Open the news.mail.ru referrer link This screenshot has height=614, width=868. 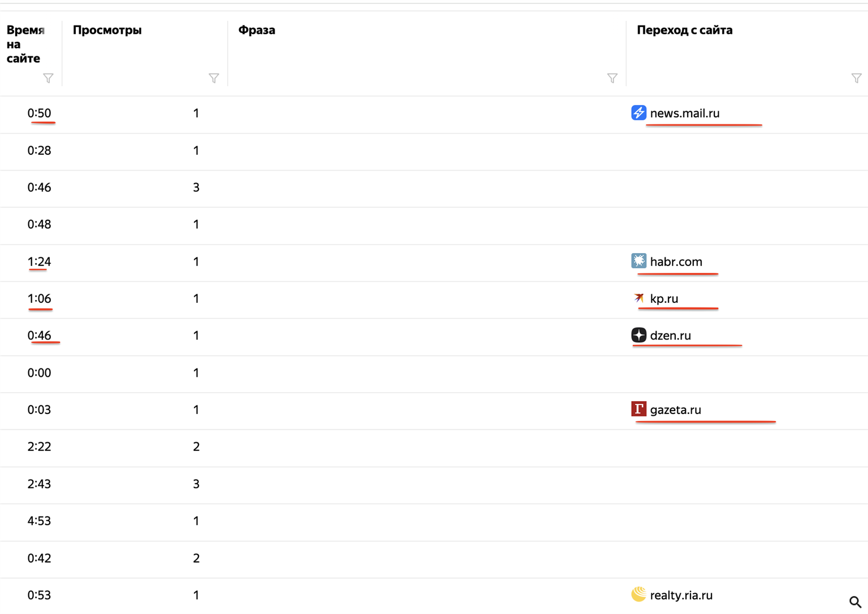coord(684,113)
